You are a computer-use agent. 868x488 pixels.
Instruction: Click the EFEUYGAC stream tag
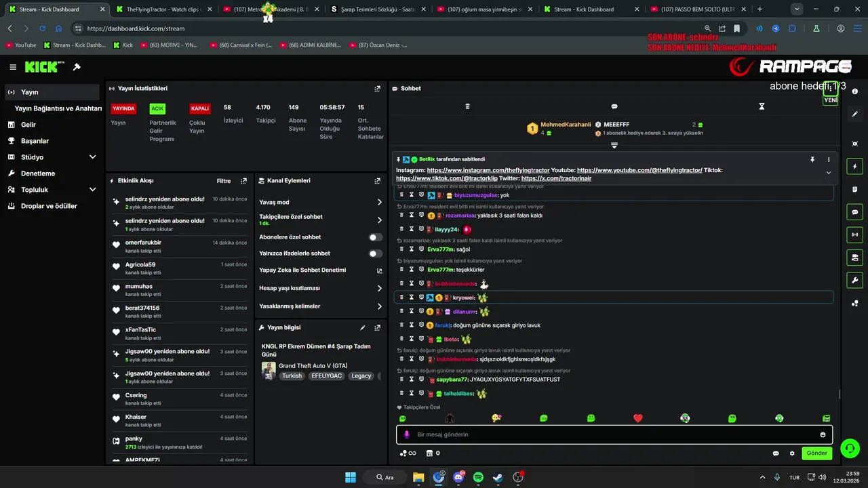tap(326, 375)
